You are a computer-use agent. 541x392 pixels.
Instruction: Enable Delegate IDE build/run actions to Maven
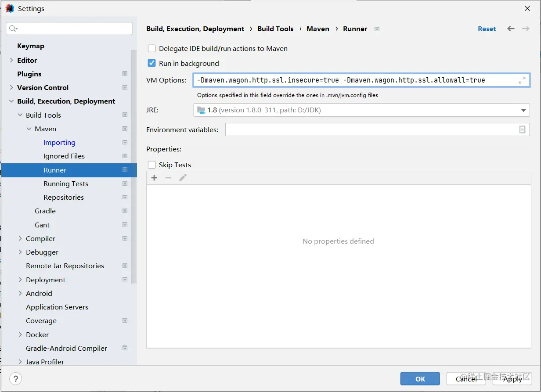(x=152, y=49)
